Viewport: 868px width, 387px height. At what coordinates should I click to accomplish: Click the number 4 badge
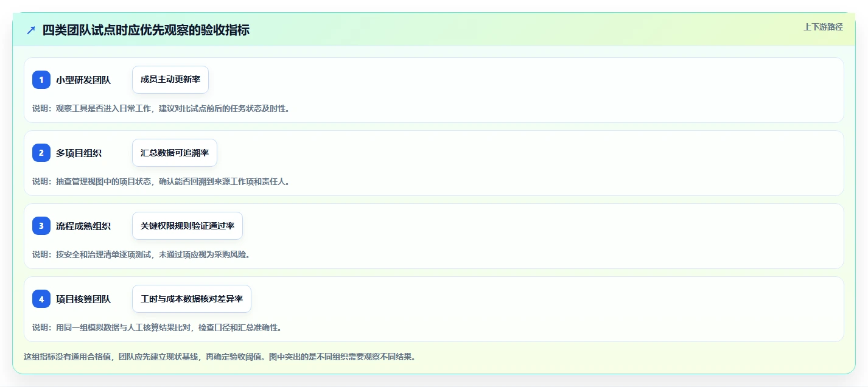[41, 299]
